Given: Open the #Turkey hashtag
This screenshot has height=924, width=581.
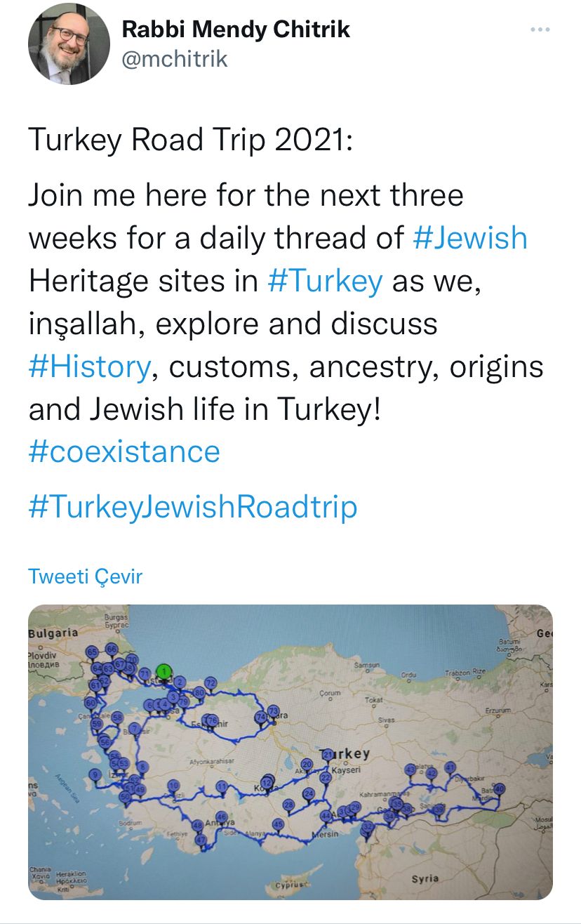Looking at the screenshot, I should pos(326,281).
